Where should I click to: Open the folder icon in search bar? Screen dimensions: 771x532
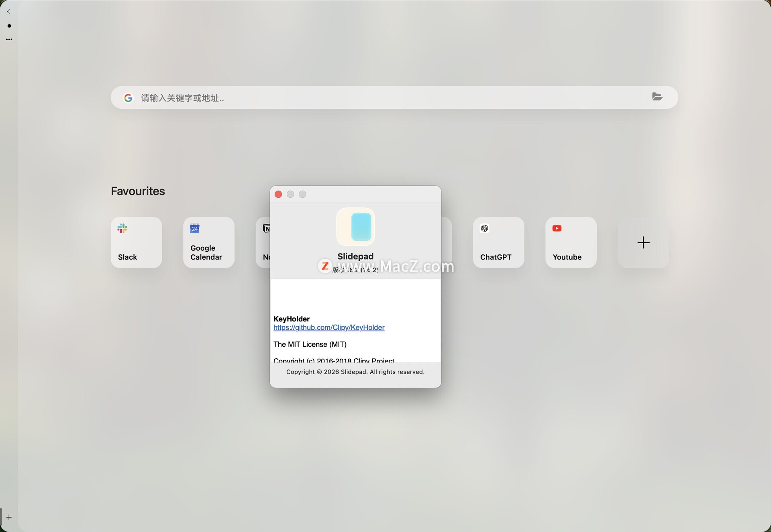[x=657, y=97]
